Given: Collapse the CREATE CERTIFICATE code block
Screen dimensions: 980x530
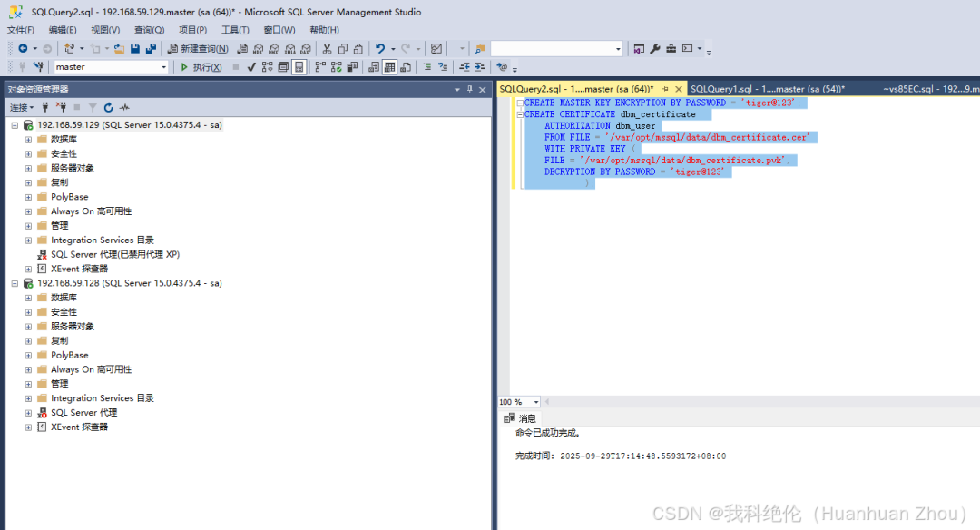Looking at the screenshot, I should [519, 114].
